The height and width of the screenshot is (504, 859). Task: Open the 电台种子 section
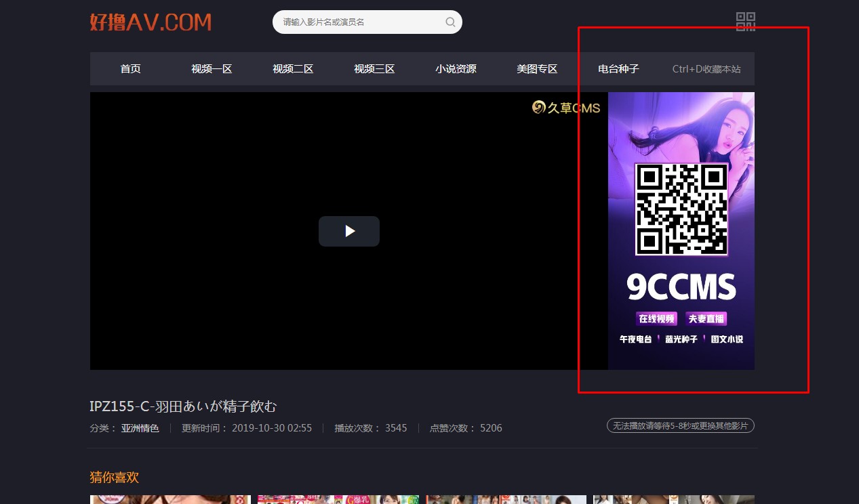(x=618, y=68)
